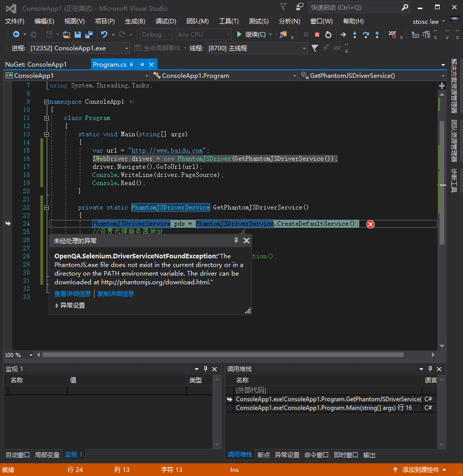Click the red exception error icon on line 24
This screenshot has height=476, width=463.
click(x=371, y=224)
